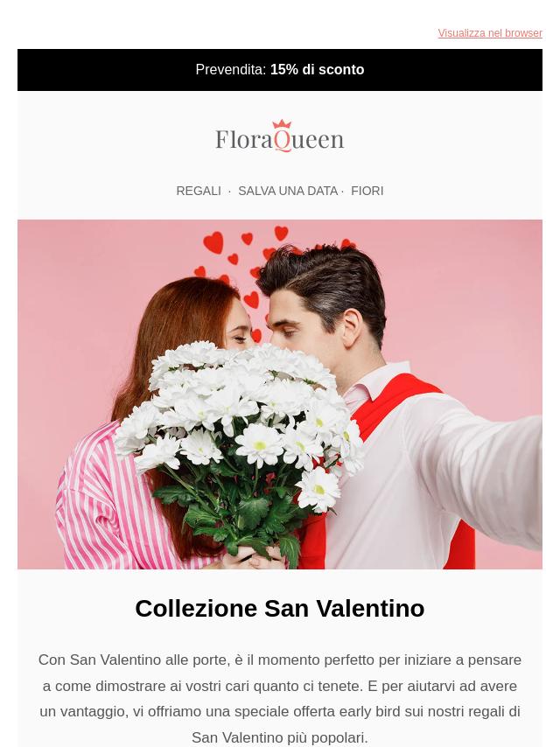Click the paragraph starting 'Con San Valentino'

pos(280,699)
